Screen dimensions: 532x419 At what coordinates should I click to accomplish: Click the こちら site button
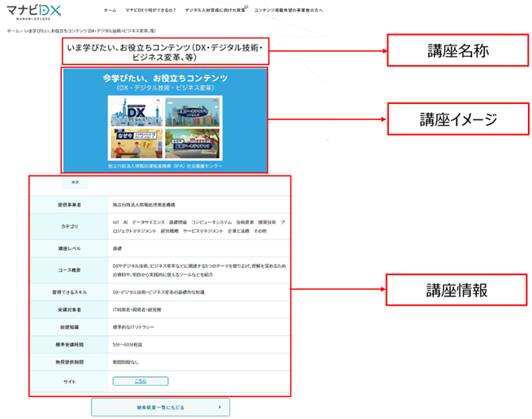(x=141, y=380)
